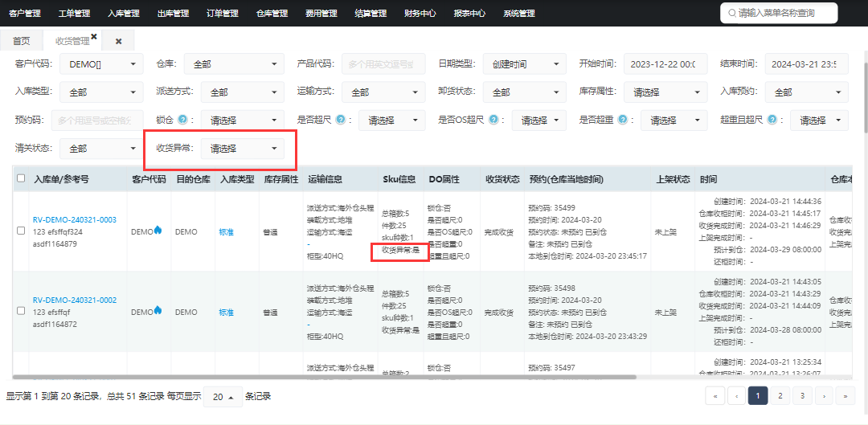868x425 pixels.
Task: Go to first page with « icon
Action: coord(715,395)
